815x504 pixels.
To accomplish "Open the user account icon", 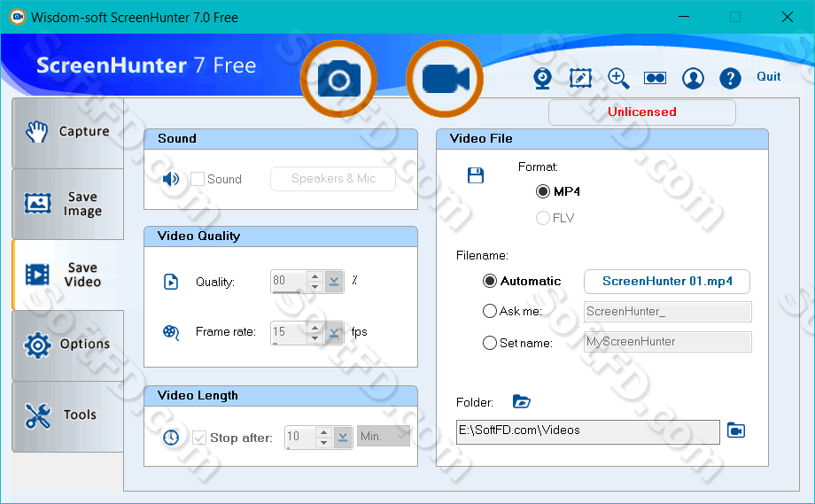I will (693, 79).
